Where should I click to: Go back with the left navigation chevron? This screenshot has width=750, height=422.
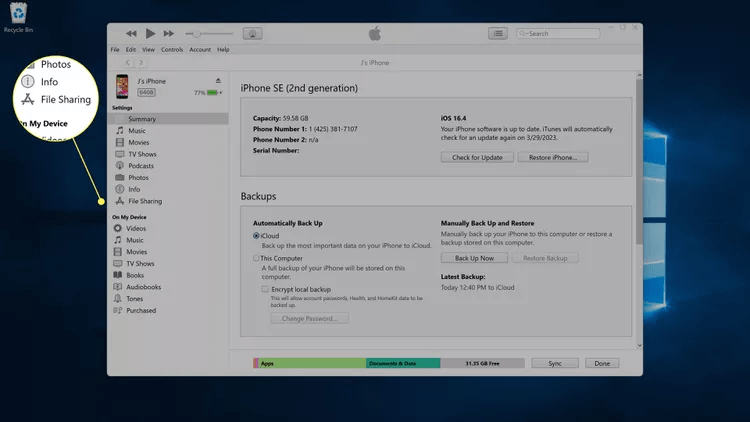(x=128, y=63)
